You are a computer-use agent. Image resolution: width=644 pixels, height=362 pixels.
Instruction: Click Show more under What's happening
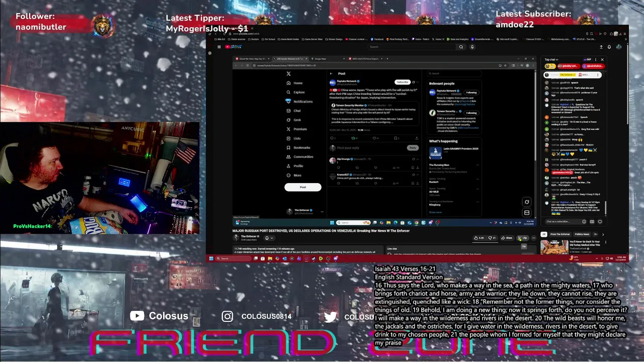pyautogui.click(x=436, y=212)
